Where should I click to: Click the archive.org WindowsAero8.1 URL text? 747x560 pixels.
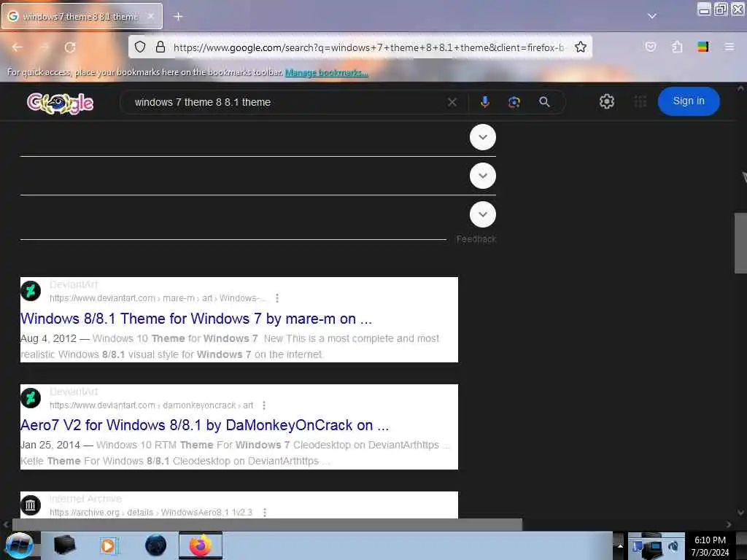pyautogui.click(x=151, y=513)
